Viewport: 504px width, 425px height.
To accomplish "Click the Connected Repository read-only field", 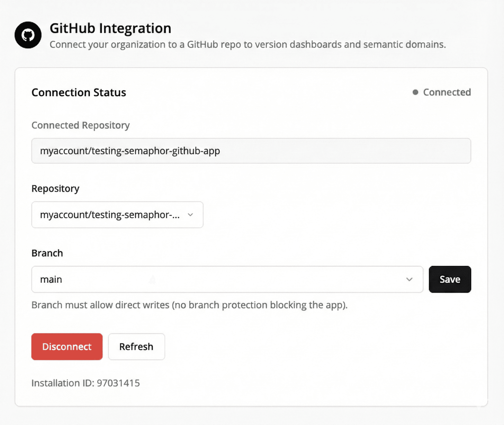I will (251, 151).
